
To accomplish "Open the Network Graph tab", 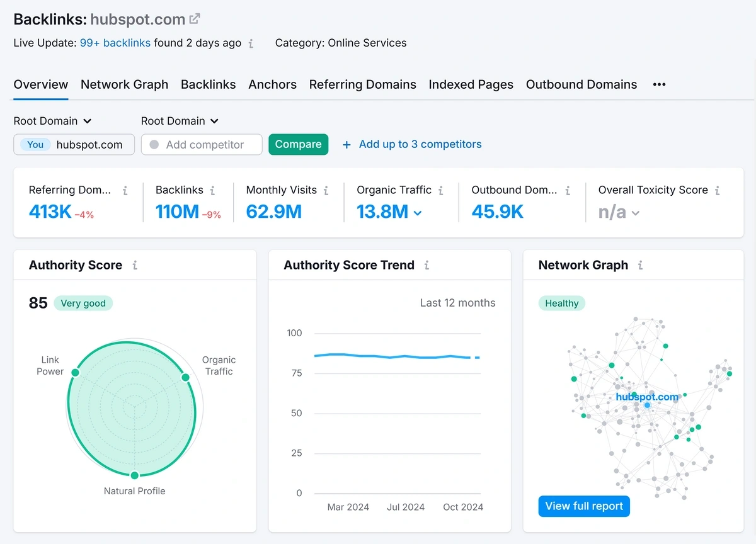I will 125,84.
